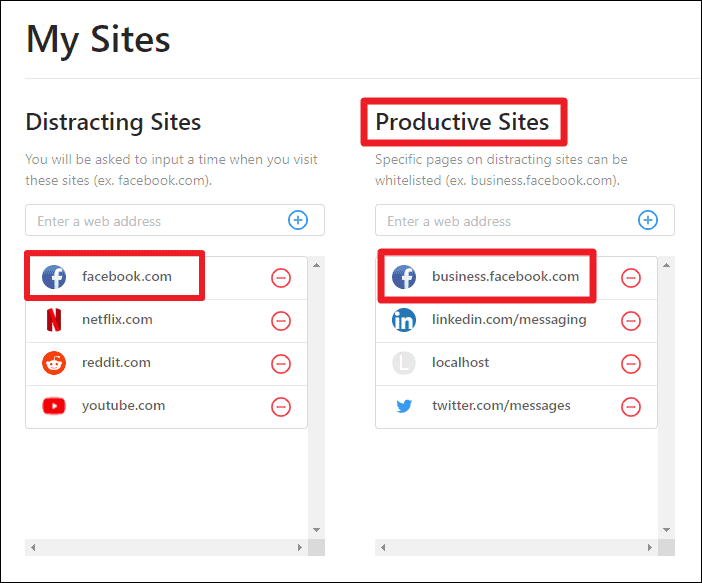The width and height of the screenshot is (702, 583).
Task: Click up arrow of Distracting Sites vertical scrollbar
Action: click(x=317, y=266)
